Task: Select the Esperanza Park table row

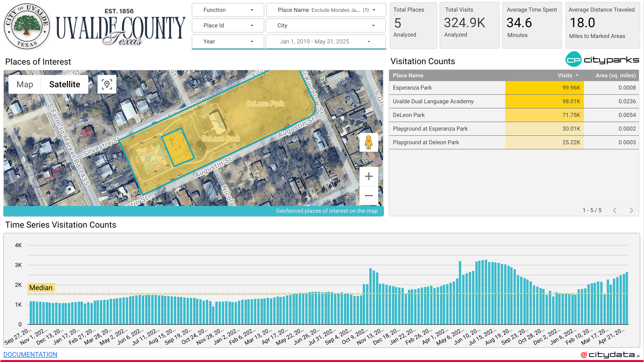Action: (x=412, y=88)
